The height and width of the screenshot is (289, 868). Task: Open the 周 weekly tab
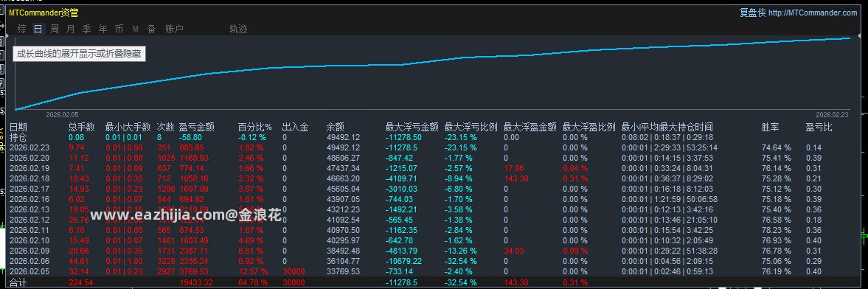pos(55,29)
